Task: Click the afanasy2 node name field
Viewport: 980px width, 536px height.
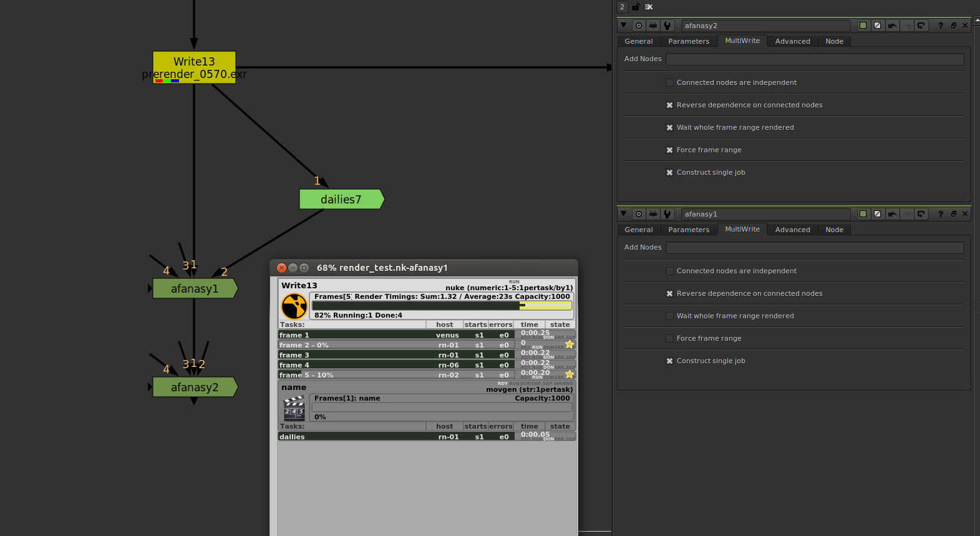Action: pyautogui.click(x=765, y=26)
